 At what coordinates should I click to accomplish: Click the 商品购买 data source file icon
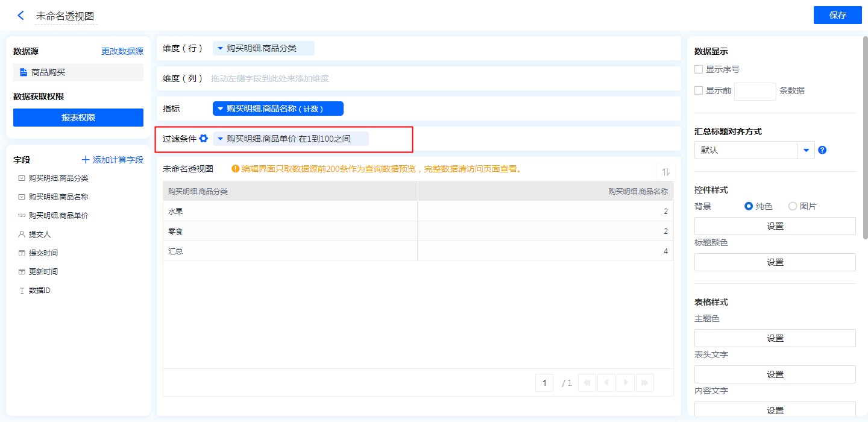point(24,72)
